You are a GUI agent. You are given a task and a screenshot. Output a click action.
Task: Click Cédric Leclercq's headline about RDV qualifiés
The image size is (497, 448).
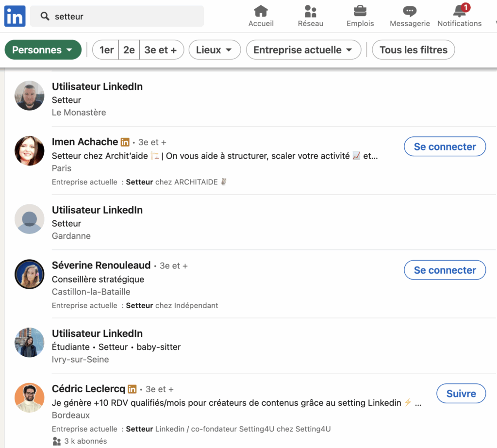[x=237, y=403]
